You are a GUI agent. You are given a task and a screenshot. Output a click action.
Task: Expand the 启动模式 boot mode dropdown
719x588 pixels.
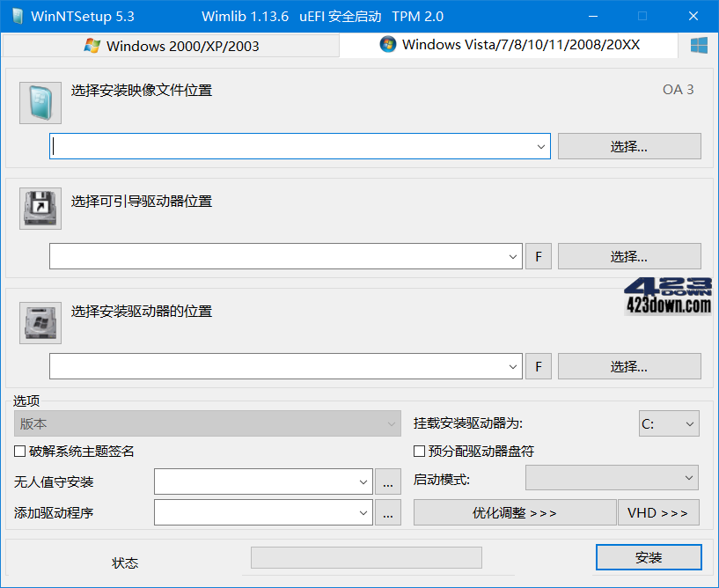tap(611, 477)
